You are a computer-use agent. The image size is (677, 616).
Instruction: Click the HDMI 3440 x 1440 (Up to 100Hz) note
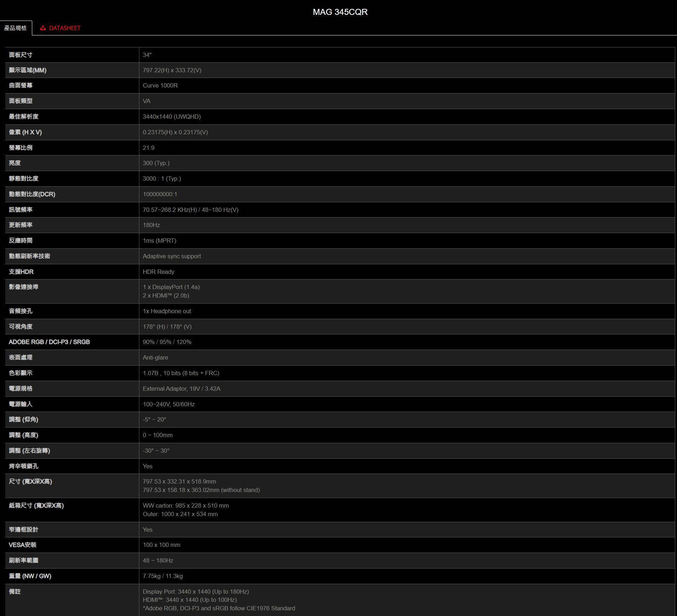tap(190, 600)
